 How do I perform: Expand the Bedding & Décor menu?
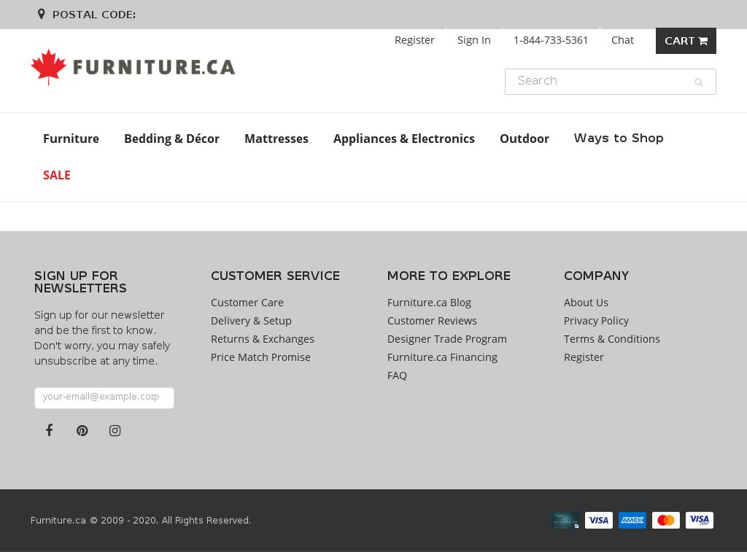point(171,139)
